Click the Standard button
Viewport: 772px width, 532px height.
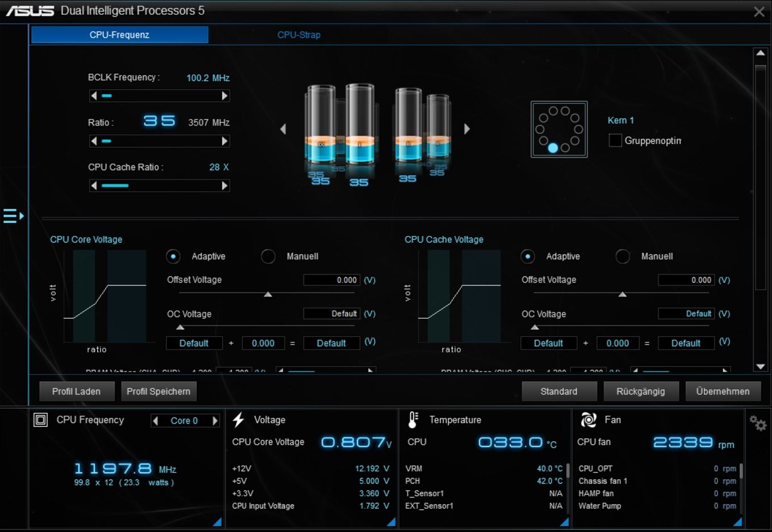click(559, 391)
